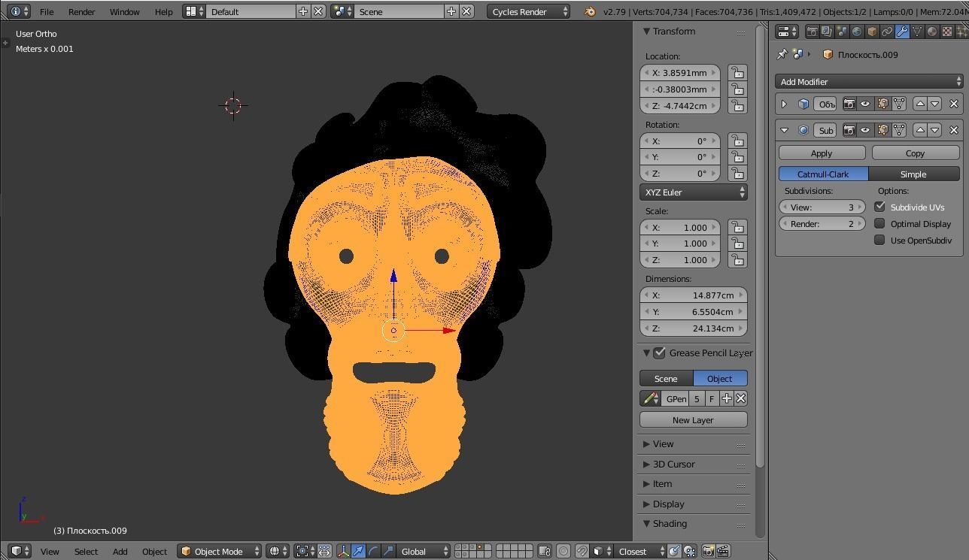This screenshot has height=560, width=969.
Task: Toggle render visibility camera for Sub modifier
Action: (x=849, y=130)
